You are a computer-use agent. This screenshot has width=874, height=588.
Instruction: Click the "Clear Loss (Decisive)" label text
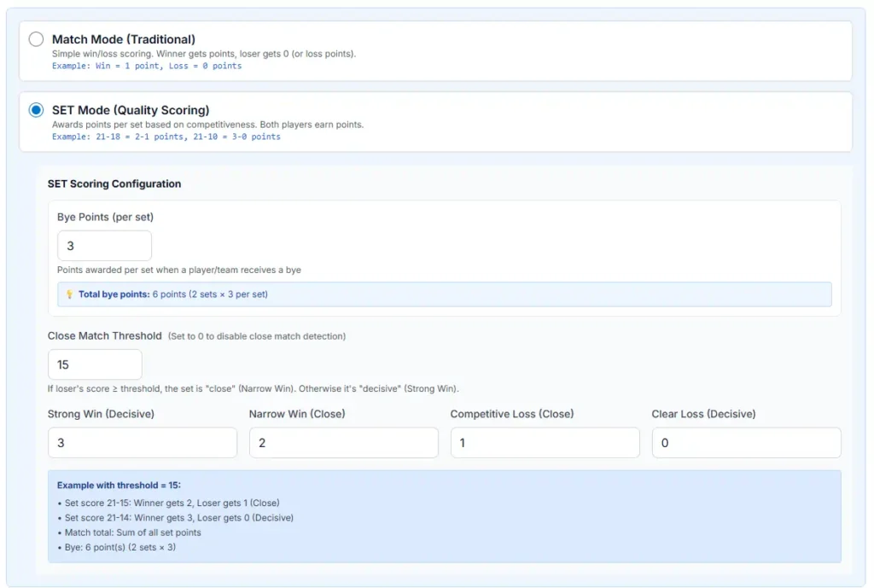tap(703, 414)
